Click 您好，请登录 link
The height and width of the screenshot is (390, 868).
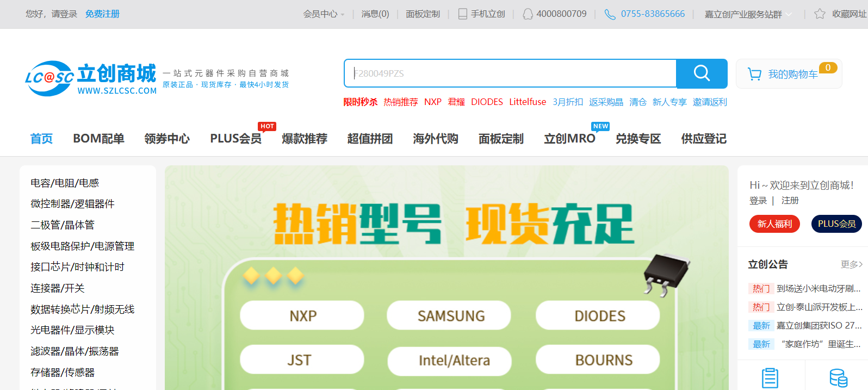51,14
